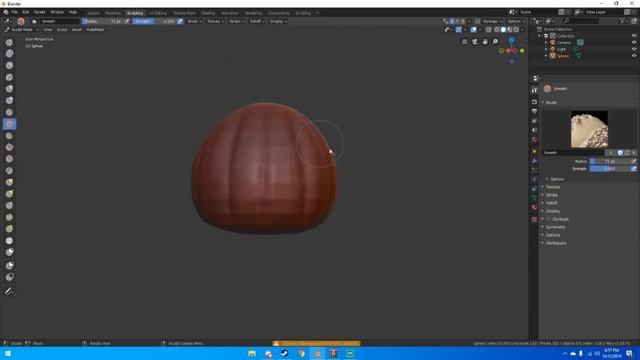Open the Render menu
This screenshot has height=360, width=640.
[x=40, y=12]
